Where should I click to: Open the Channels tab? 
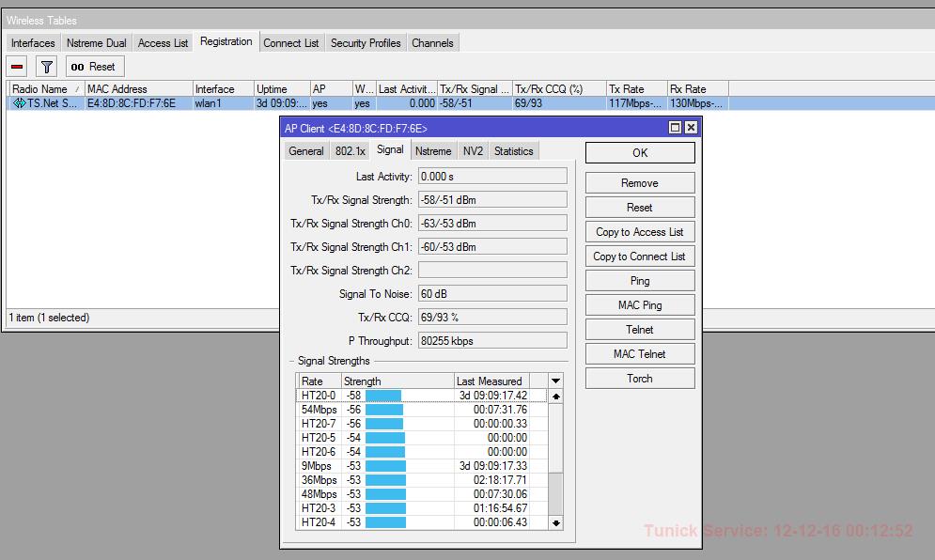point(432,43)
